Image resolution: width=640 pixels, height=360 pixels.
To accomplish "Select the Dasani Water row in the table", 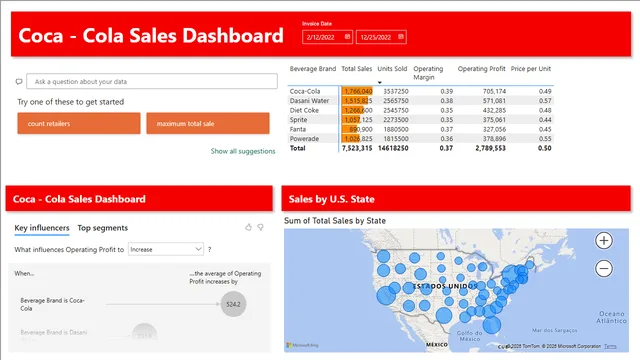I will click(x=420, y=100).
